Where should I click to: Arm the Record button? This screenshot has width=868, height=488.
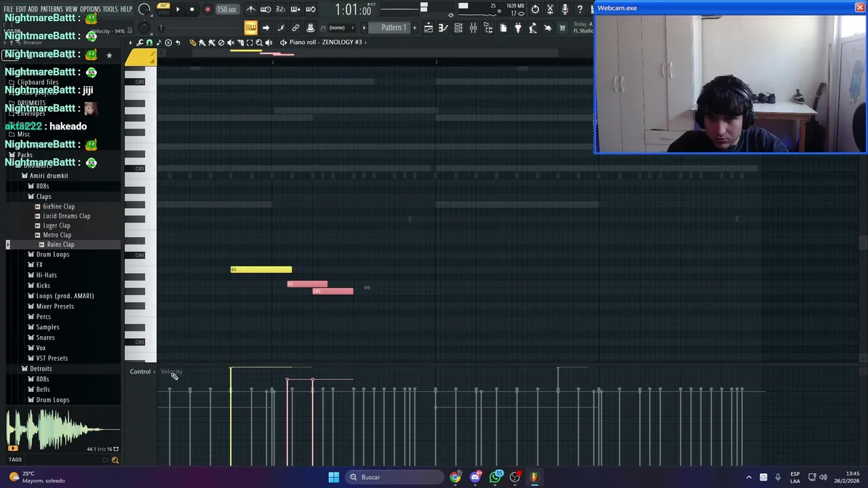pos(208,9)
